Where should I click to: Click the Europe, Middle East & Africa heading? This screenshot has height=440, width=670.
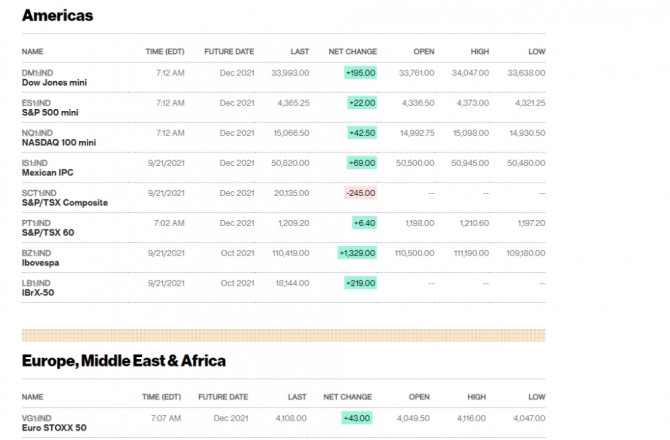click(x=123, y=360)
